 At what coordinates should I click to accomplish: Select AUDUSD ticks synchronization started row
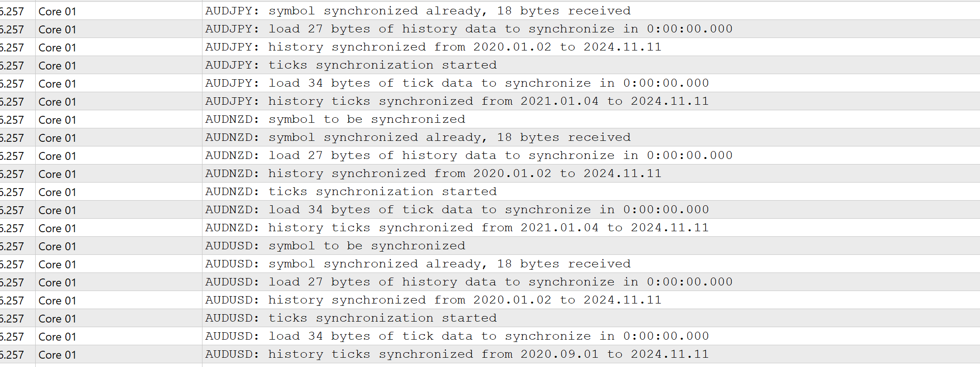(x=490, y=318)
